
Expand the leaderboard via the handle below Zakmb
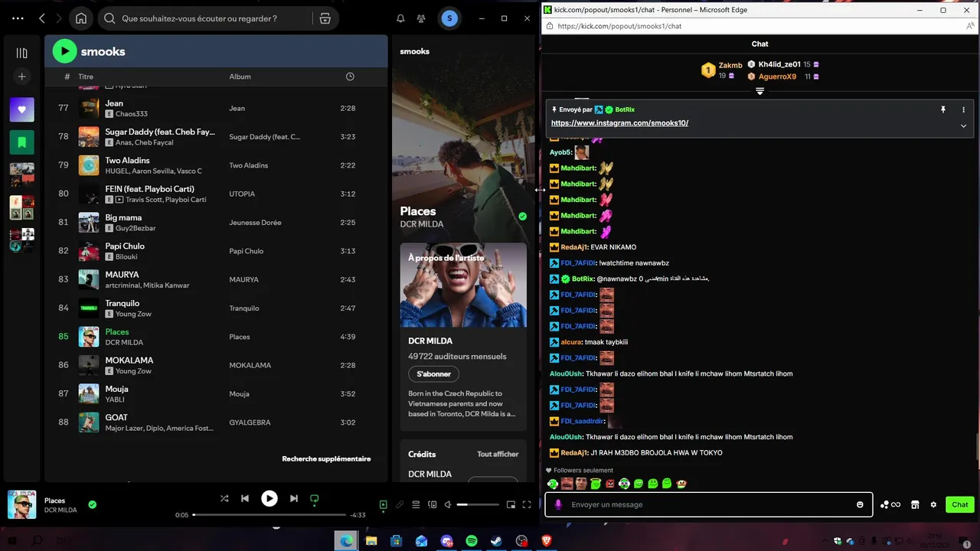coord(759,90)
